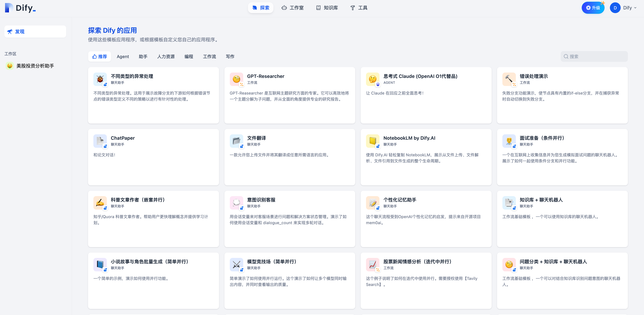644x315 pixels.
Task: Click 问题分类 + 知识库 + 聊天机器人 card title
Action: (553, 261)
